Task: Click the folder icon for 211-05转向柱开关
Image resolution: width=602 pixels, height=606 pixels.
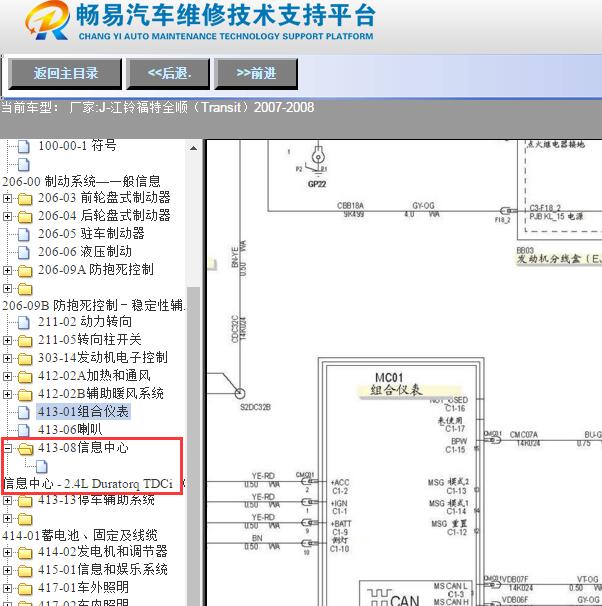Action: click(x=25, y=340)
